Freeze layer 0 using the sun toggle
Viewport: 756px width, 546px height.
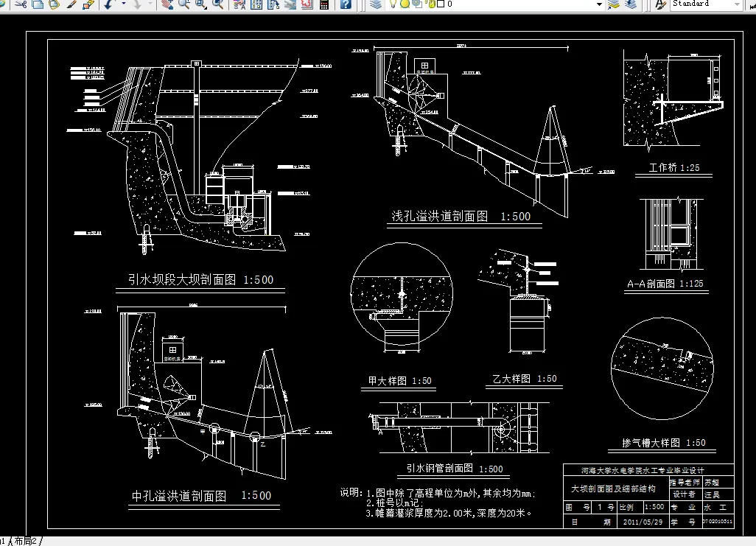404,5
